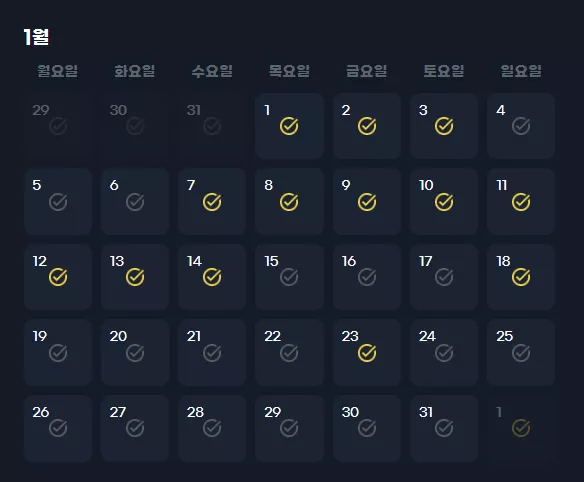Select the day 20 calendar cell
This screenshot has width=584, height=482.
[x=135, y=352]
